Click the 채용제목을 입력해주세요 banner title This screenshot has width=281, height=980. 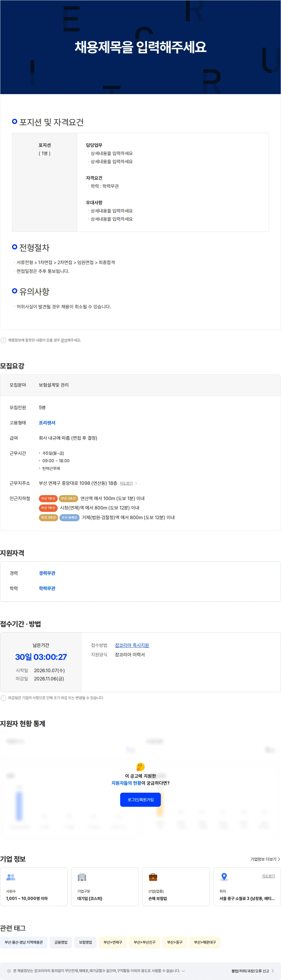pyautogui.click(x=140, y=47)
